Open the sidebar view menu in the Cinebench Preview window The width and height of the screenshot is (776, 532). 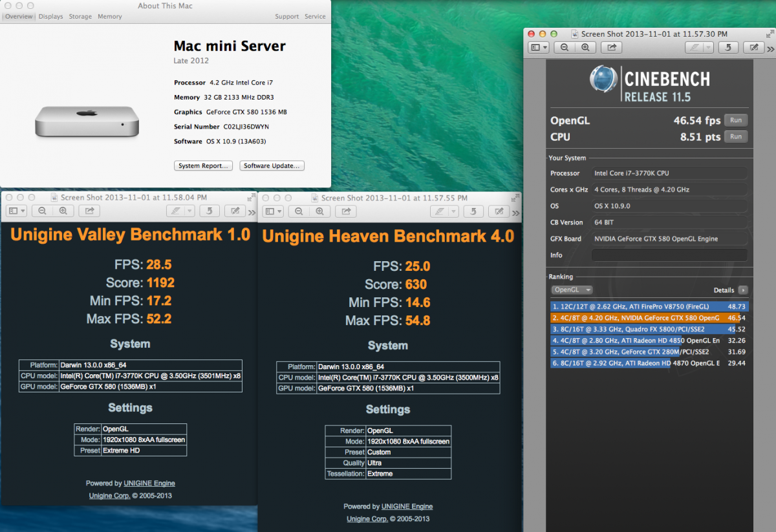pyautogui.click(x=539, y=47)
